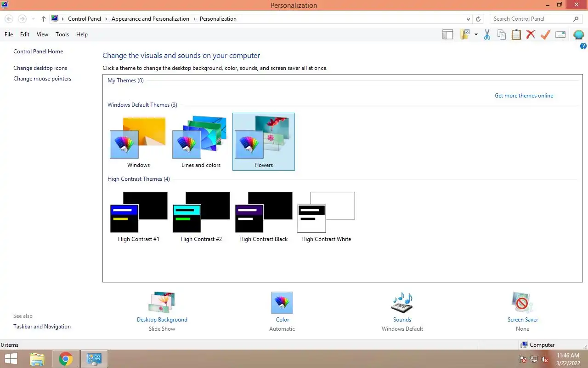588x368 pixels.
Task: Click the My Themes (0) heading
Action: point(125,80)
